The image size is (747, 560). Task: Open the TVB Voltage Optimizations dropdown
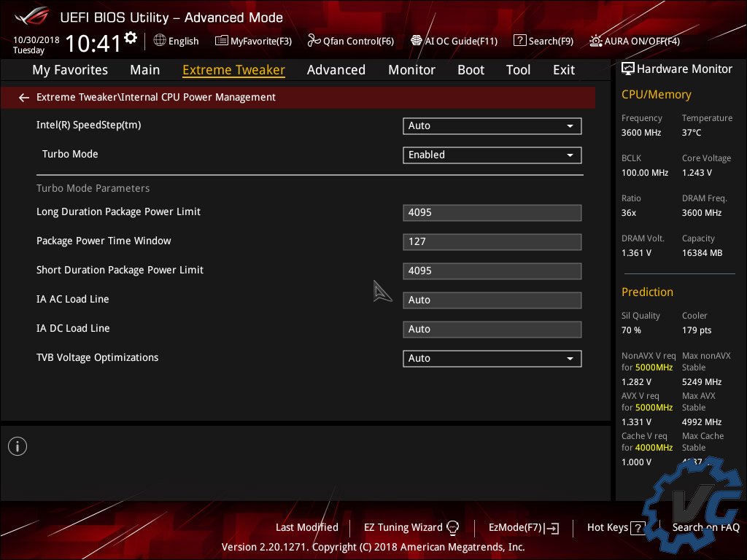[492, 358]
